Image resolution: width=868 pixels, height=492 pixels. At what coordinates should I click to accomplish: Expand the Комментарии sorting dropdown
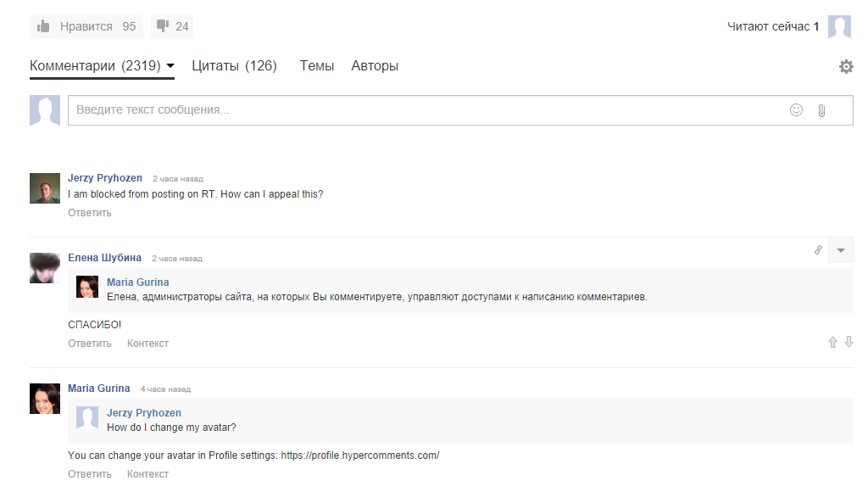coord(170,66)
